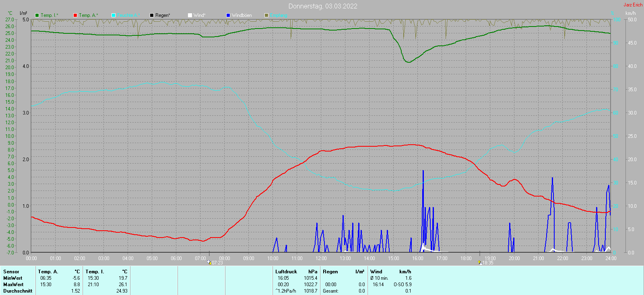Click the O-SO 5.9 wind direction value
Screen dimensions: 644x295
(402, 285)
